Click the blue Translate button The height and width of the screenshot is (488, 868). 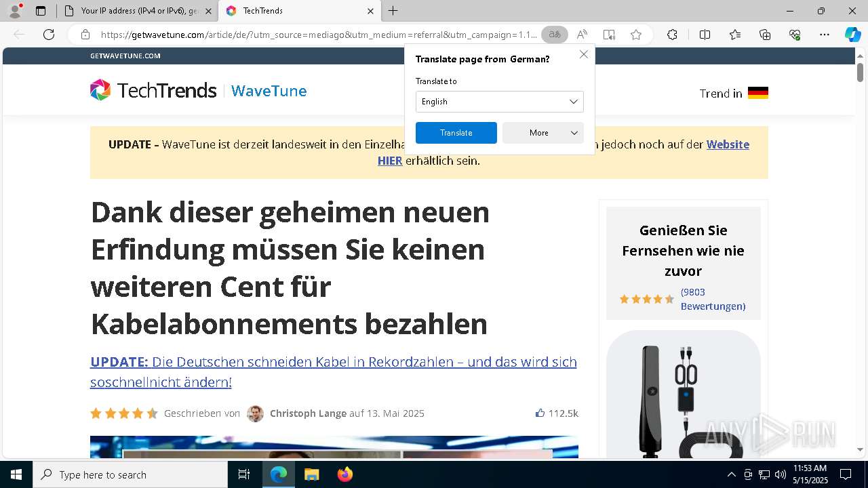[x=456, y=133]
